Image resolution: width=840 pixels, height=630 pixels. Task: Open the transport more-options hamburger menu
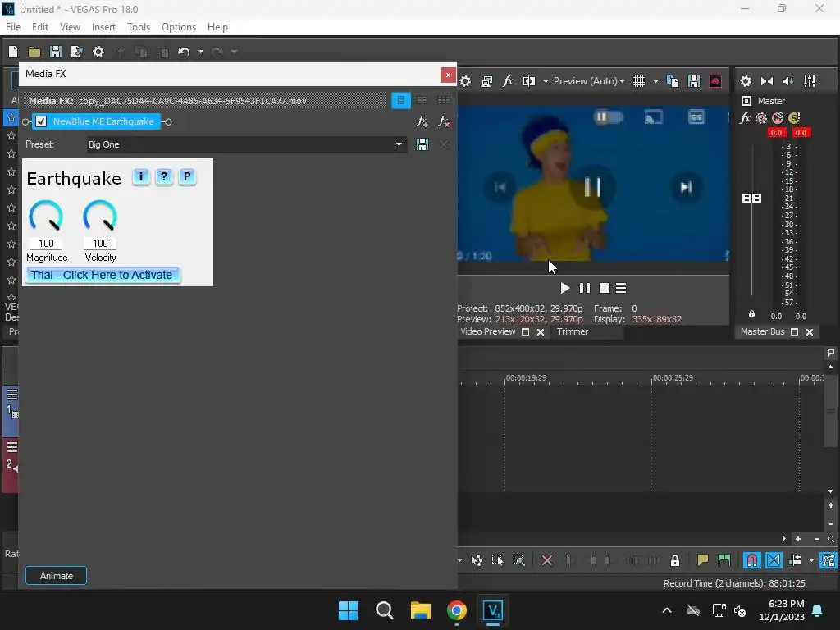click(622, 288)
